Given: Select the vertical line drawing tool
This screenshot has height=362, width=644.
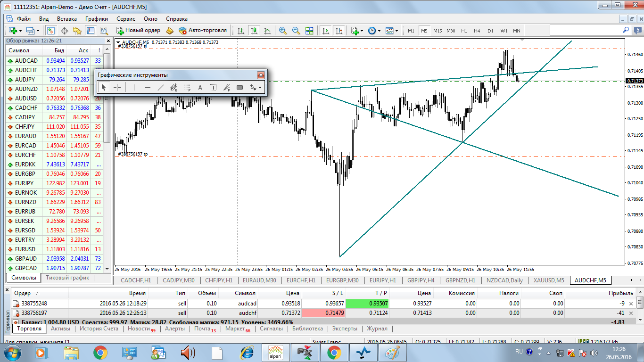Looking at the screenshot, I should 134,87.
